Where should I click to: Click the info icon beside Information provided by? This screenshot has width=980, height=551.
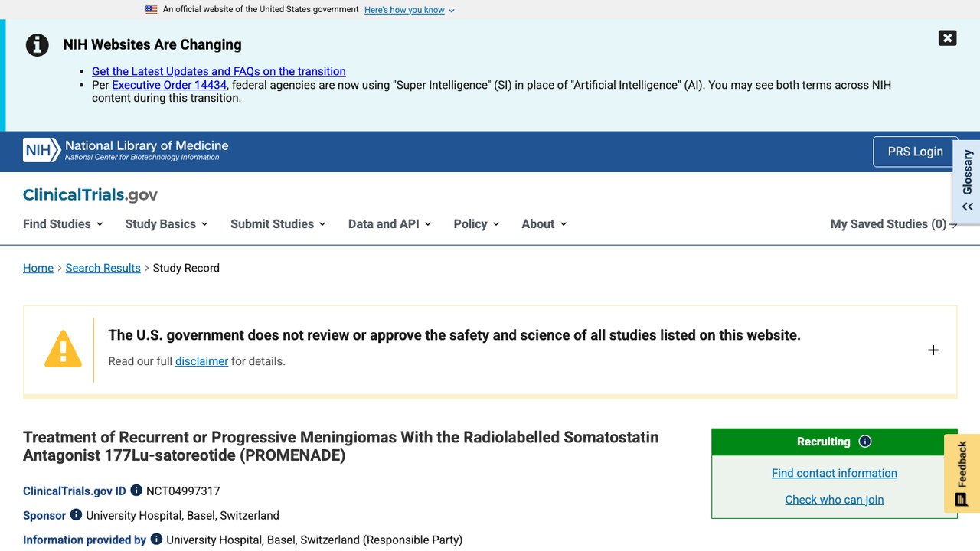156,540
